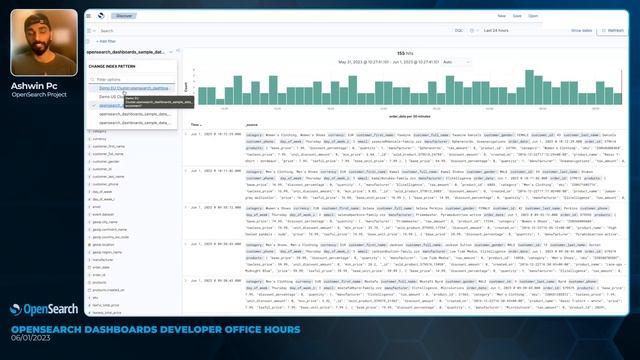Image resolution: width=640 pixels, height=360 pixels.
Task: Click the products field type icon
Action: coord(89,282)
